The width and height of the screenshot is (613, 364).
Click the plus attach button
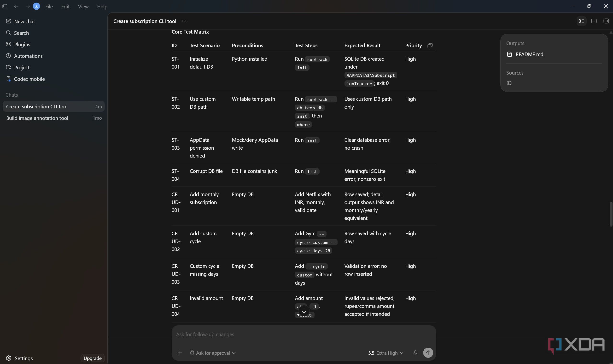click(x=180, y=353)
